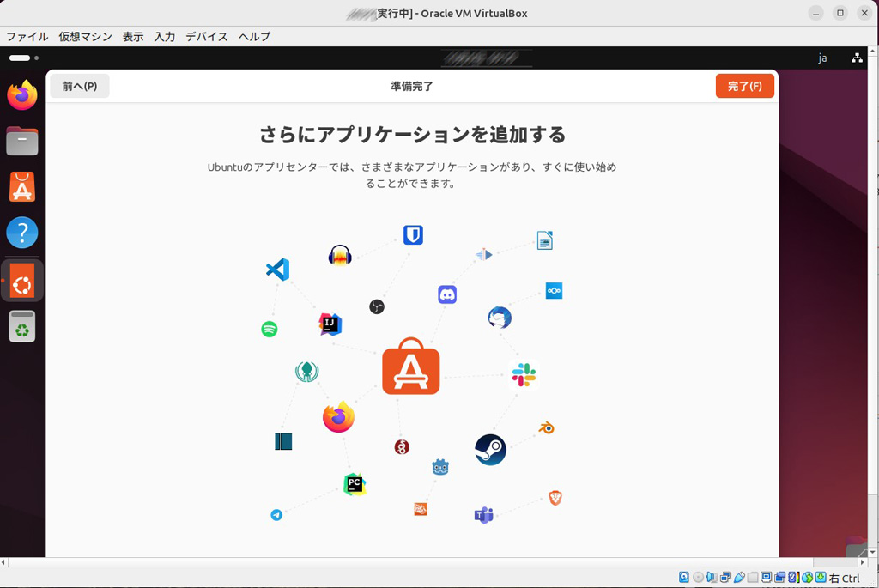Click the blue arrow icon near Writer

pyautogui.click(x=484, y=254)
